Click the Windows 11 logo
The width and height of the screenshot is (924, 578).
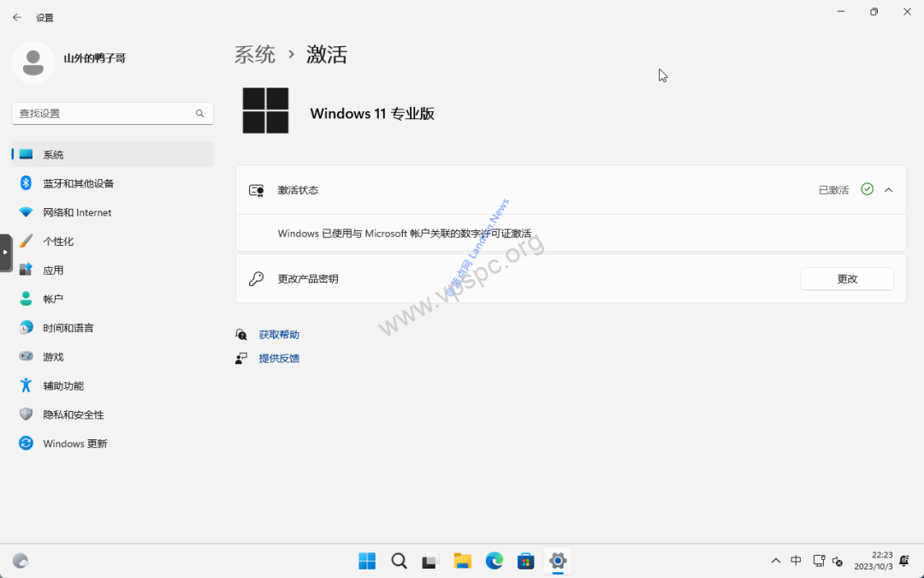click(x=266, y=110)
